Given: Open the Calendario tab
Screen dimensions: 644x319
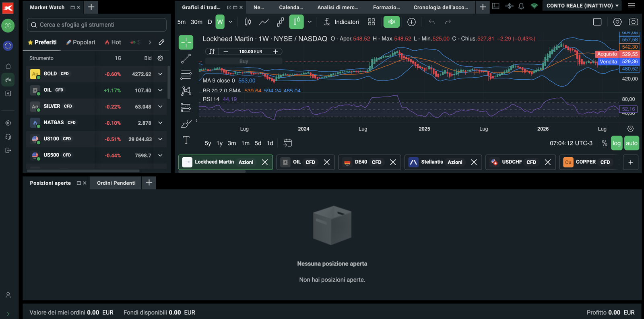Looking at the screenshot, I should (291, 7).
